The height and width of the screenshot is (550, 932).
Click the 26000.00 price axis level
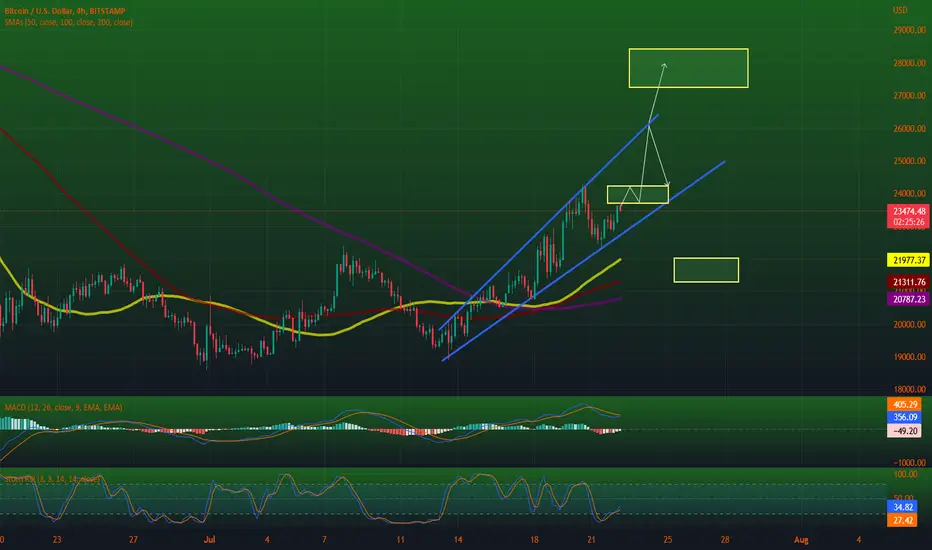pos(909,128)
